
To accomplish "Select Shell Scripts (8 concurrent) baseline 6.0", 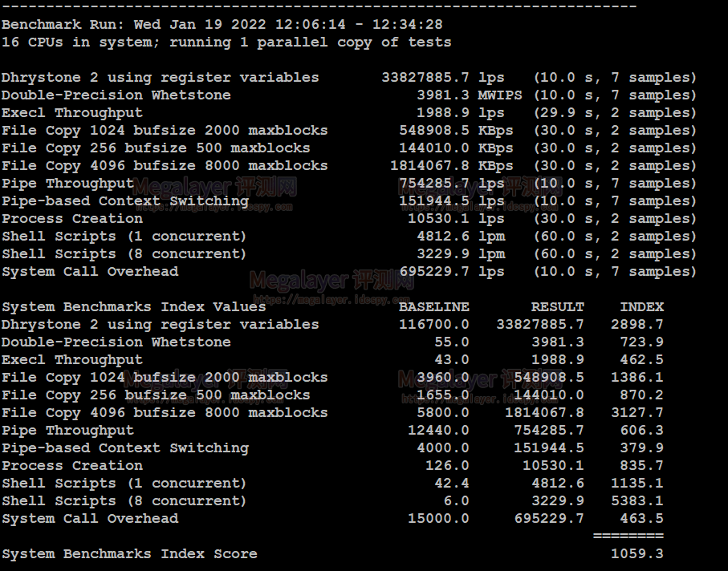I will pyautogui.click(x=456, y=500).
